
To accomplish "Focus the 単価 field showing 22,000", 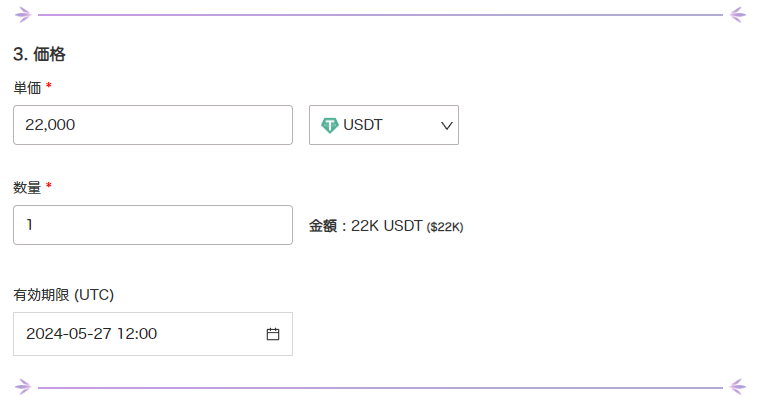I will point(152,125).
